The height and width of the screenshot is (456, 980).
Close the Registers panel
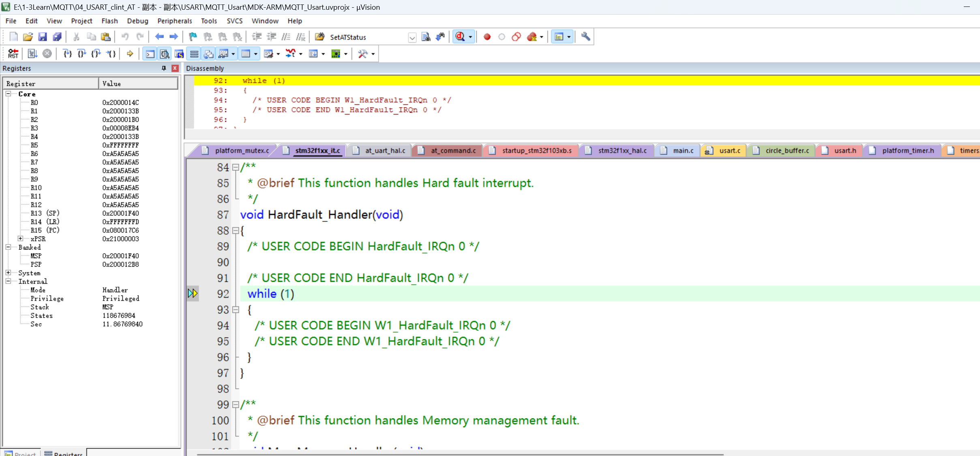(175, 68)
